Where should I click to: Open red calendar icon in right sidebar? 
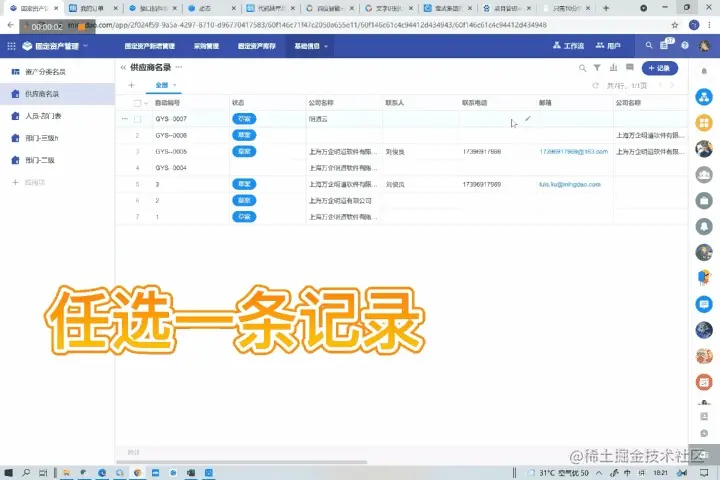pyautogui.click(x=703, y=382)
